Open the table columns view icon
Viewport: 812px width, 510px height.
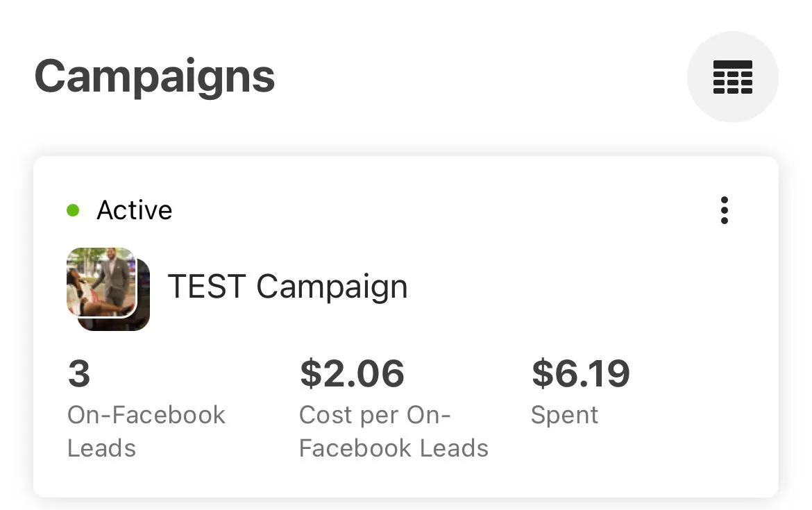tap(732, 77)
